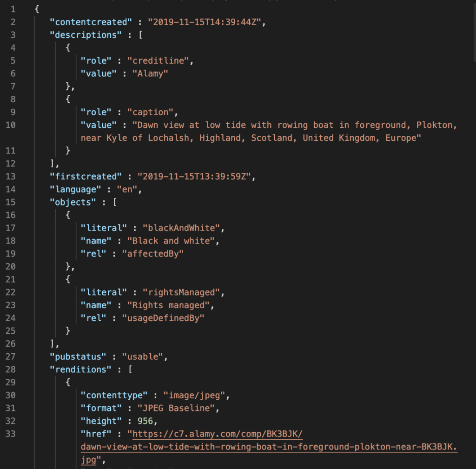Screen dimensions: 476x469
Task: Click the "role" key on line 5
Action: (96, 61)
